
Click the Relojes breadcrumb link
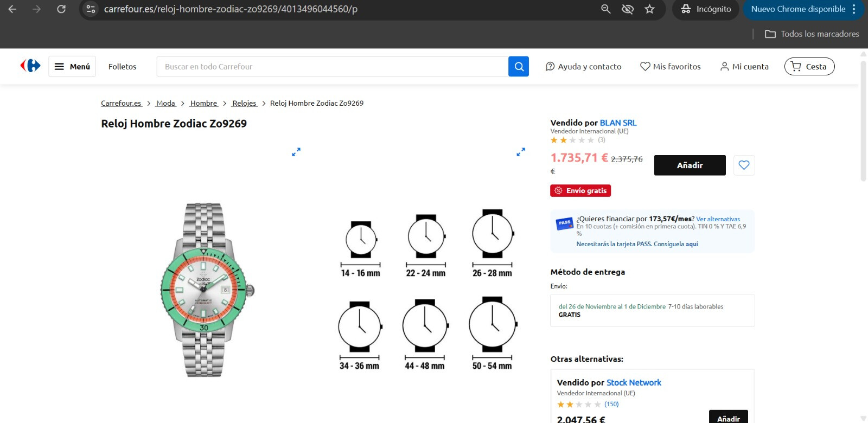pyautogui.click(x=244, y=103)
